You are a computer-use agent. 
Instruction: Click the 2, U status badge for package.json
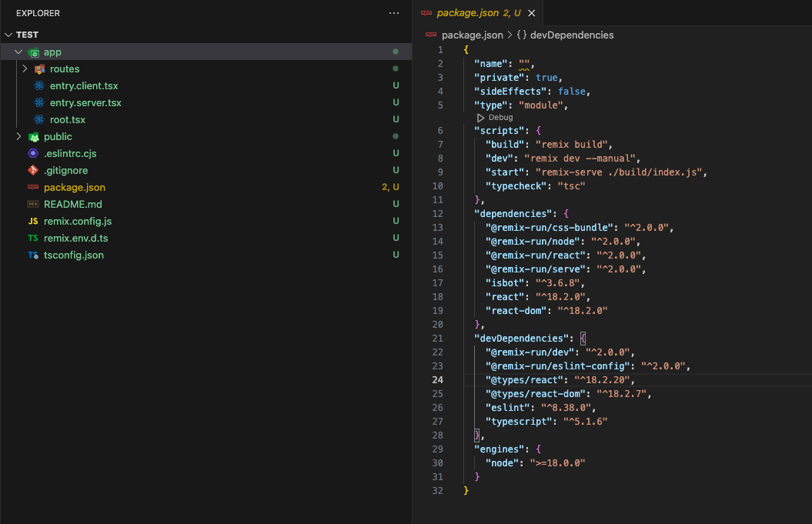coord(390,187)
